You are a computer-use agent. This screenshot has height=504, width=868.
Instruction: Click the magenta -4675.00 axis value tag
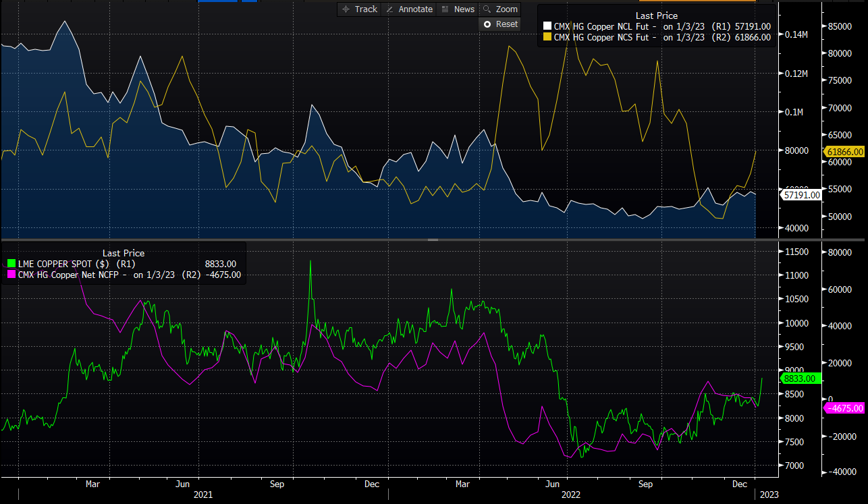pyautogui.click(x=844, y=408)
